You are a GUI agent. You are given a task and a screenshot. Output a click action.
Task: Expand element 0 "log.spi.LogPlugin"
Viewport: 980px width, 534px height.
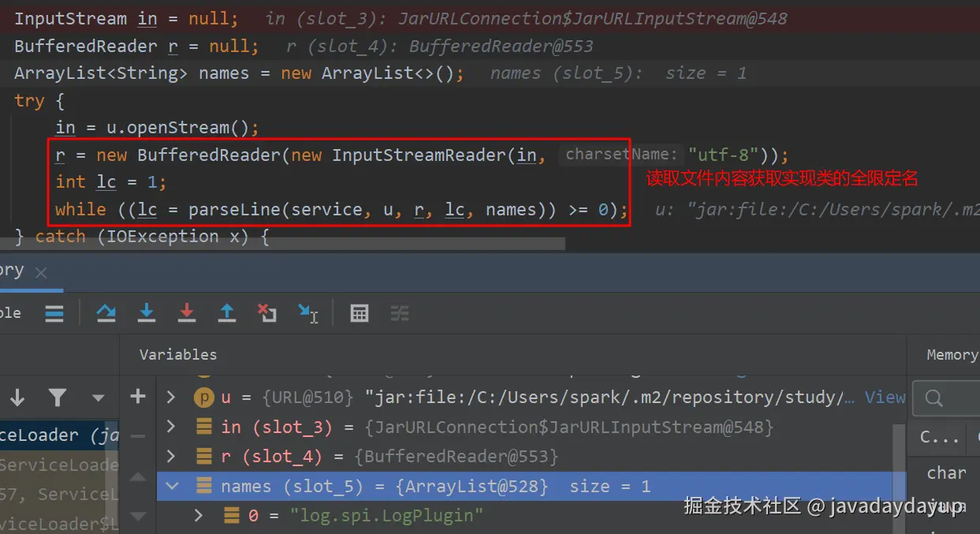199,515
